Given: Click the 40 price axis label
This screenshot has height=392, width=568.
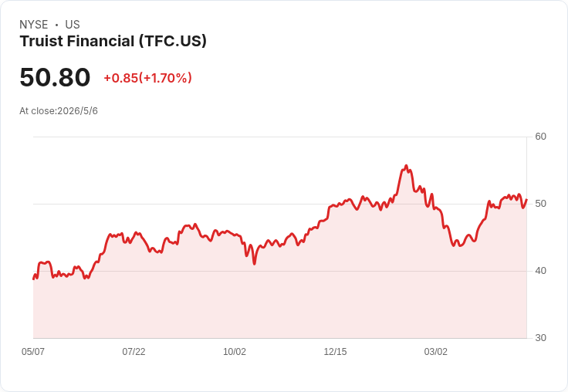Looking at the screenshot, I should (540, 271).
